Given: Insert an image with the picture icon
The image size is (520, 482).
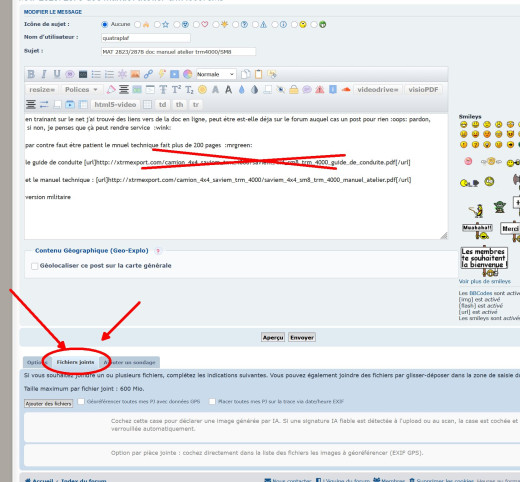Looking at the screenshot, I should [x=135, y=74].
